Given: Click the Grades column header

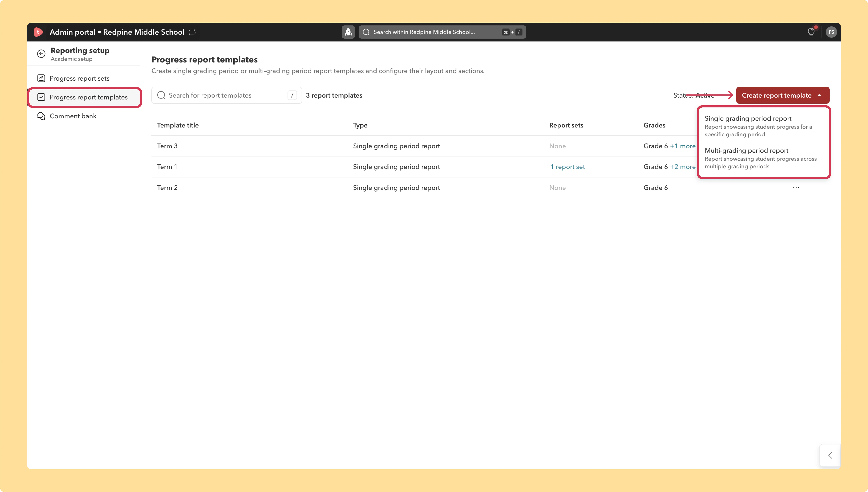Looking at the screenshot, I should coord(654,125).
